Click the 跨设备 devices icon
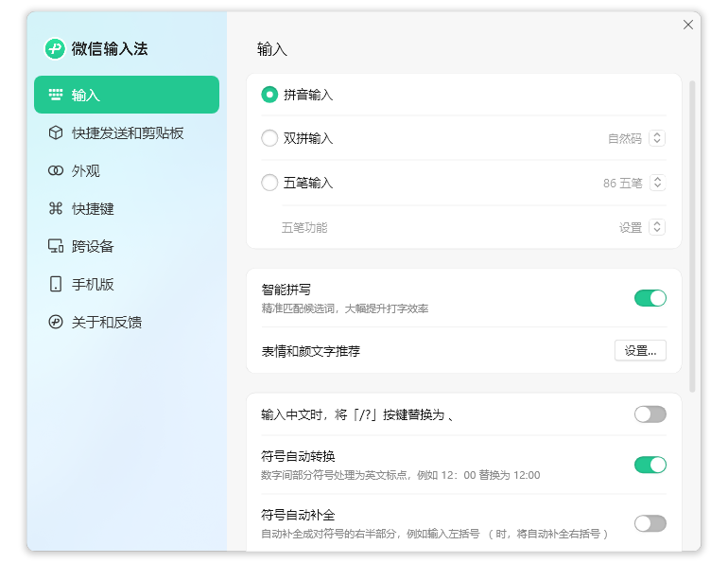This screenshot has width=728, height=563. [56, 247]
